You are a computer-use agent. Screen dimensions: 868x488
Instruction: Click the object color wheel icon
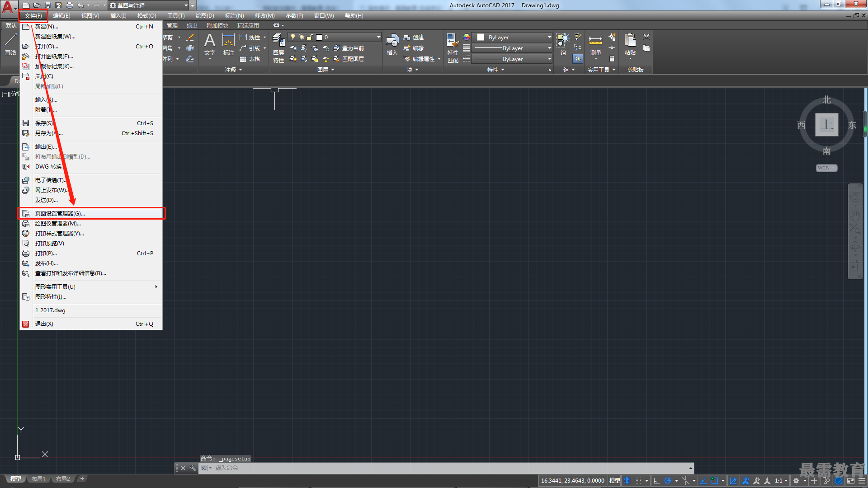pyautogui.click(x=467, y=37)
